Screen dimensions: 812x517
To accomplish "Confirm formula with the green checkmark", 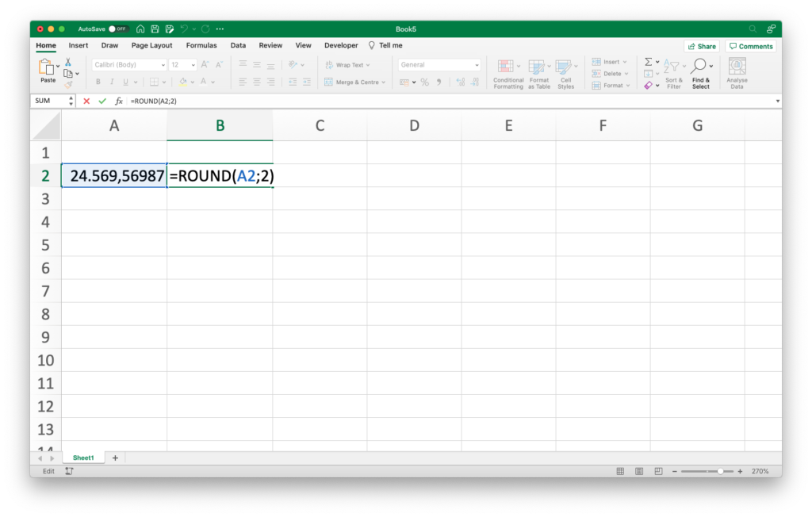I will click(x=101, y=101).
